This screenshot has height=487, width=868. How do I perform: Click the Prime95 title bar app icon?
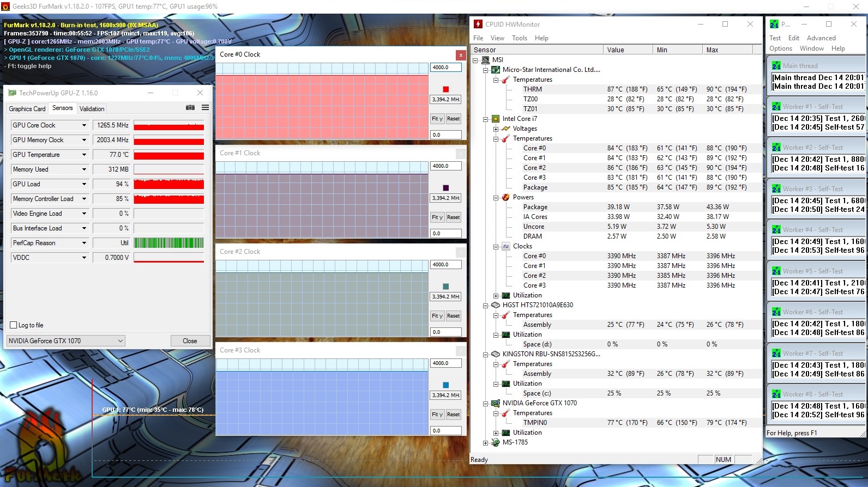pyautogui.click(x=774, y=24)
